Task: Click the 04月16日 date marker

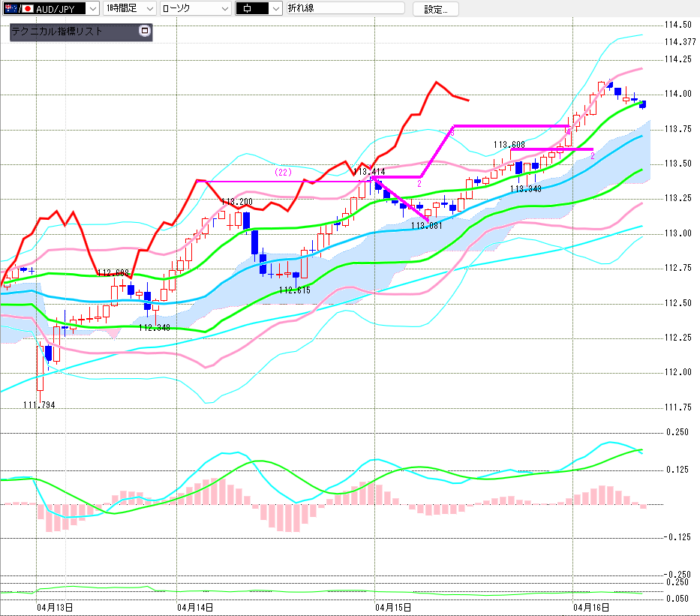Action: click(x=591, y=606)
